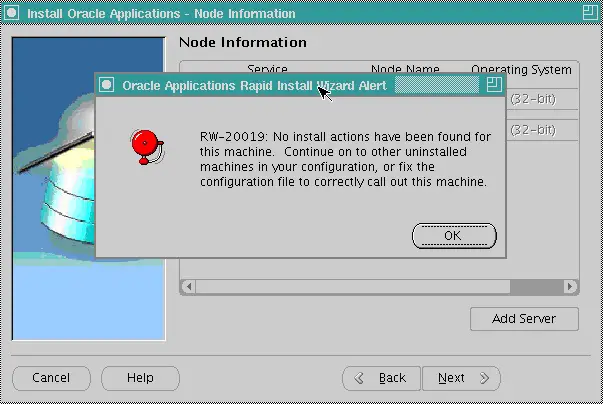
Task: Click OK to dismiss the RW-20019 alert
Action: pyautogui.click(x=454, y=236)
